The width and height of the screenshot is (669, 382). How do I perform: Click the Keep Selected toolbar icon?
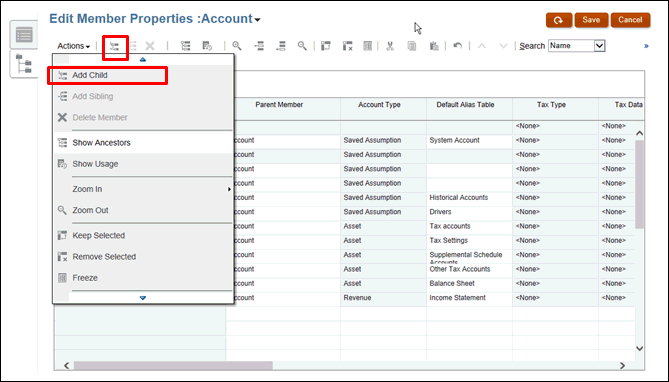pos(326,46)
